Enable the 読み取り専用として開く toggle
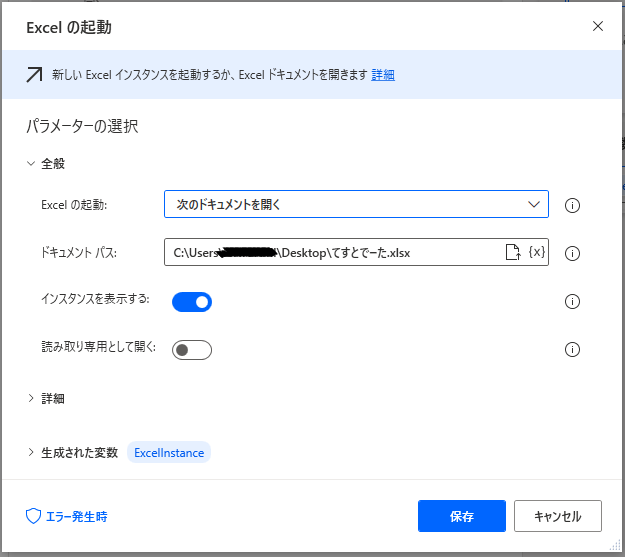The width and height of the screenshot is (625, 557). (x=192, y=349)
